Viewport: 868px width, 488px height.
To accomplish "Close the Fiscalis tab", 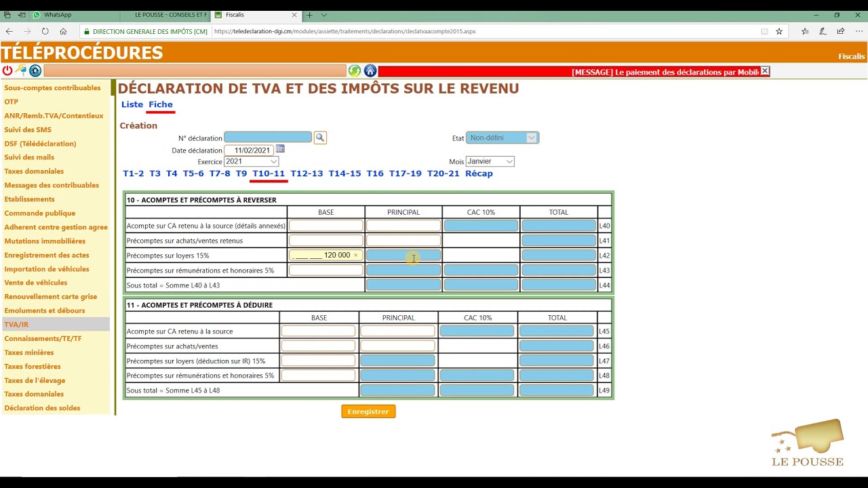I will click(294, 15).
